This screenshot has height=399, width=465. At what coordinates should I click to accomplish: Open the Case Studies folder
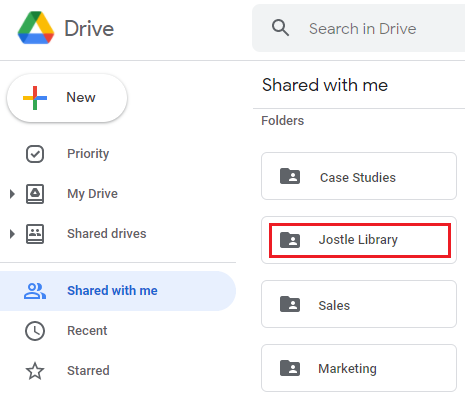[359, 176]
